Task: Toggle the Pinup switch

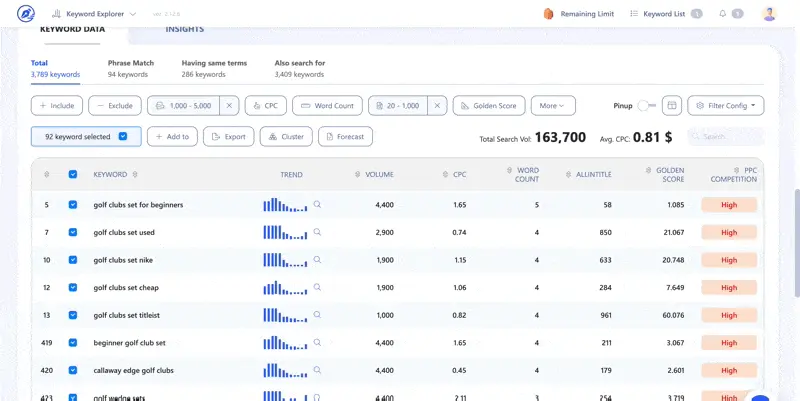Action: pyautogui.click(x=646, y=106)
